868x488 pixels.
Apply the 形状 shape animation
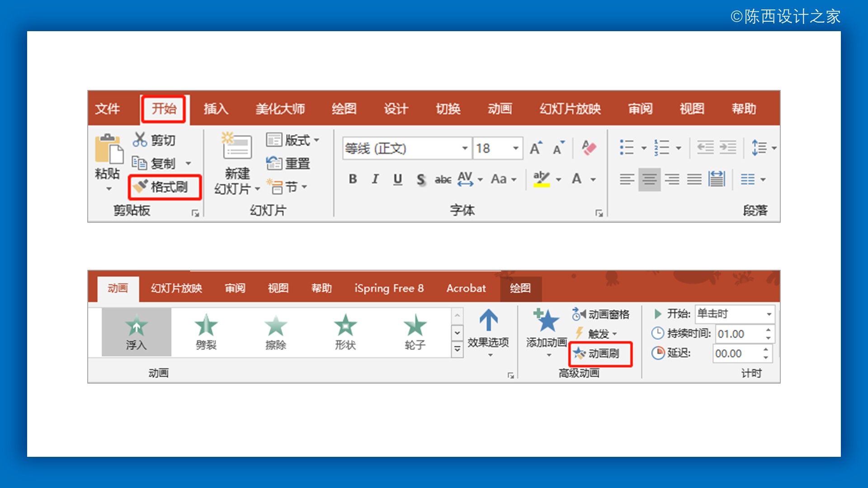pyautogui.click(x=345, y=332)
